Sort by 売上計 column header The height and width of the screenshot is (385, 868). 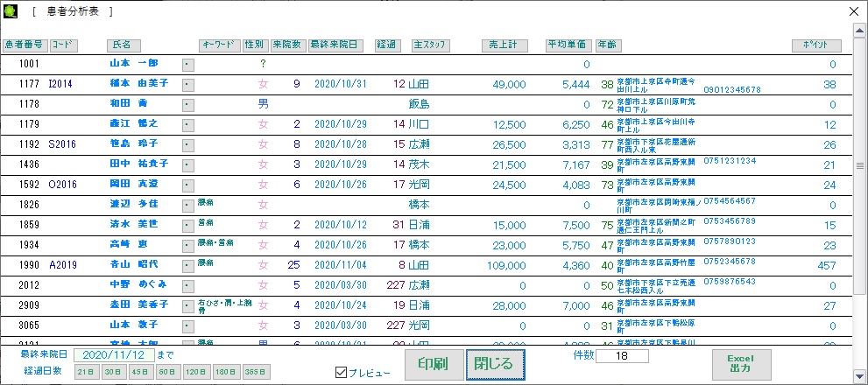pos(505,45)
